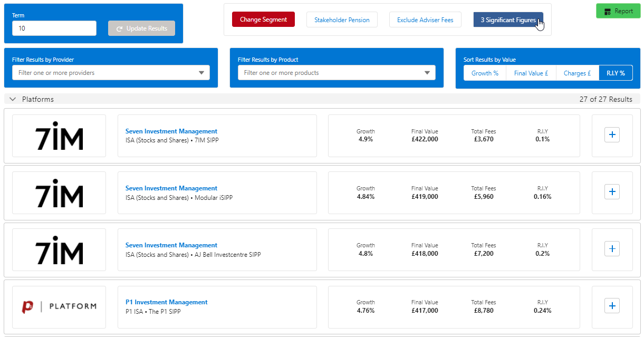Click the 4.84% growth value
The image size is (644, 337).
pyautogui.click(x=366, y=196)
